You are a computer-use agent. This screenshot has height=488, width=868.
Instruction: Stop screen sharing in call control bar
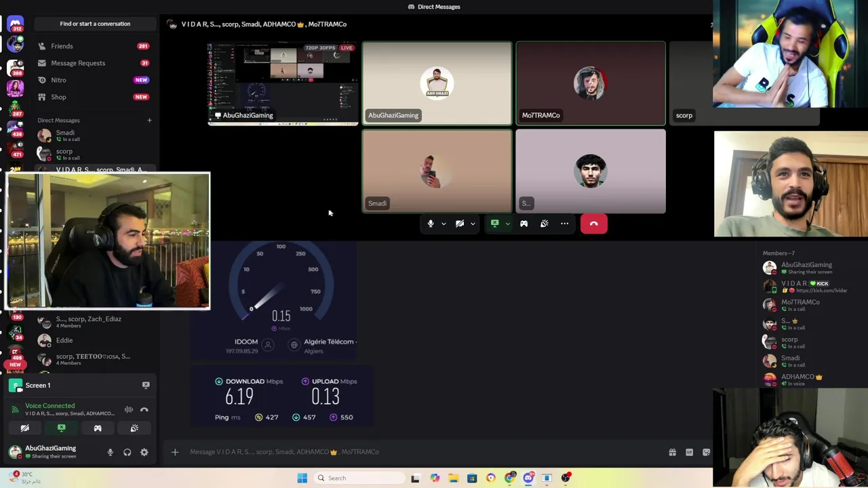point(495,224)
